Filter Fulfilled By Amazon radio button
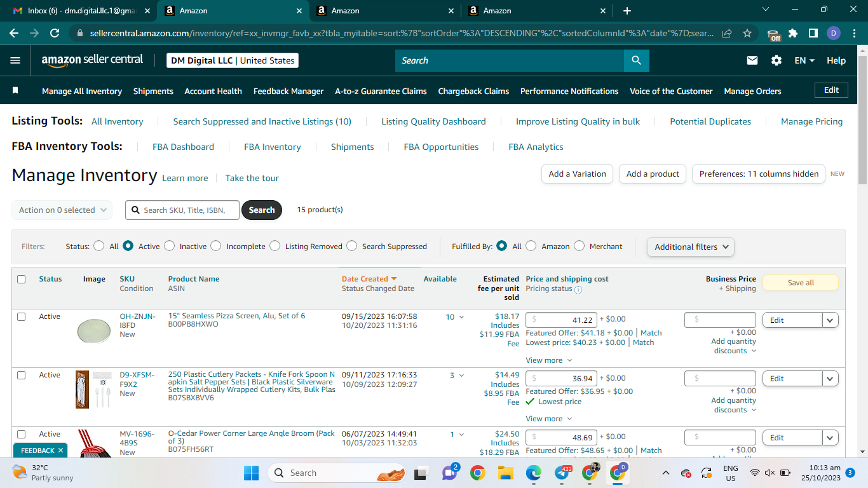This screenshot has height=488, width=868. (x=531, y=246)
